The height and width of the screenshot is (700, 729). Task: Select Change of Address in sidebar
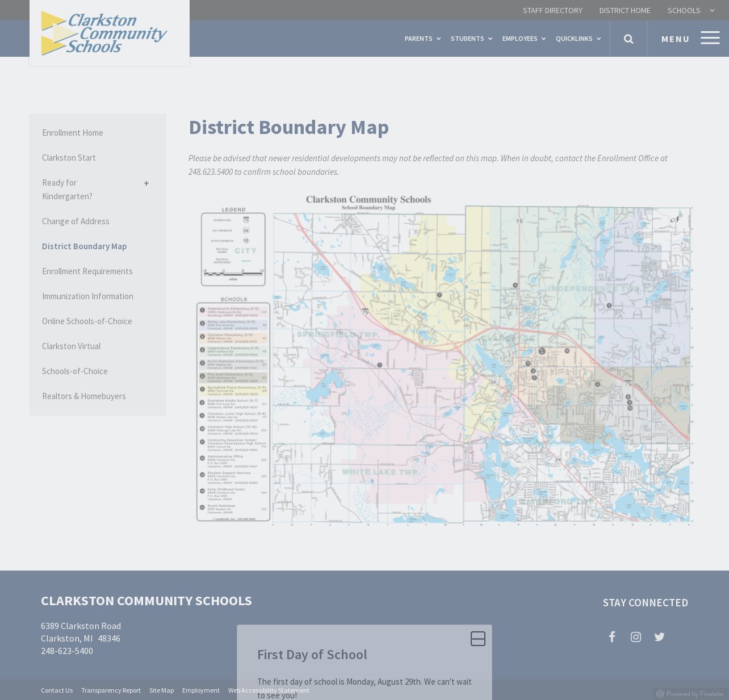76,221
